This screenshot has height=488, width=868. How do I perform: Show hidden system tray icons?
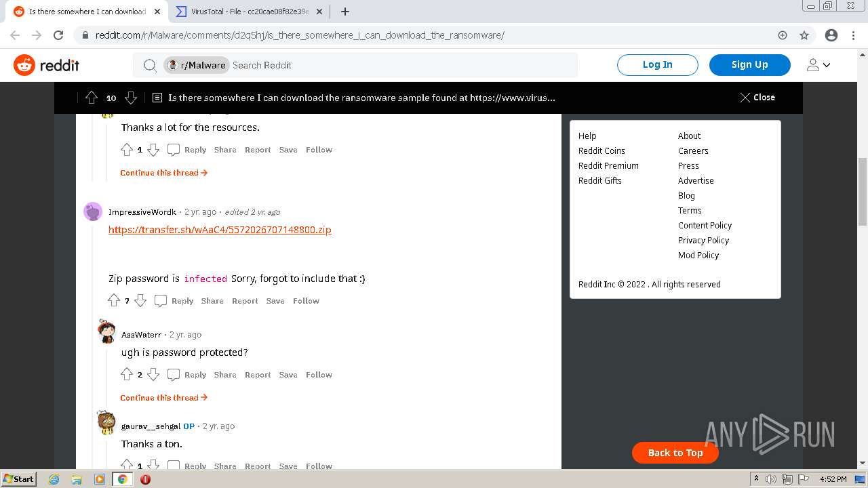pos(756,479)
